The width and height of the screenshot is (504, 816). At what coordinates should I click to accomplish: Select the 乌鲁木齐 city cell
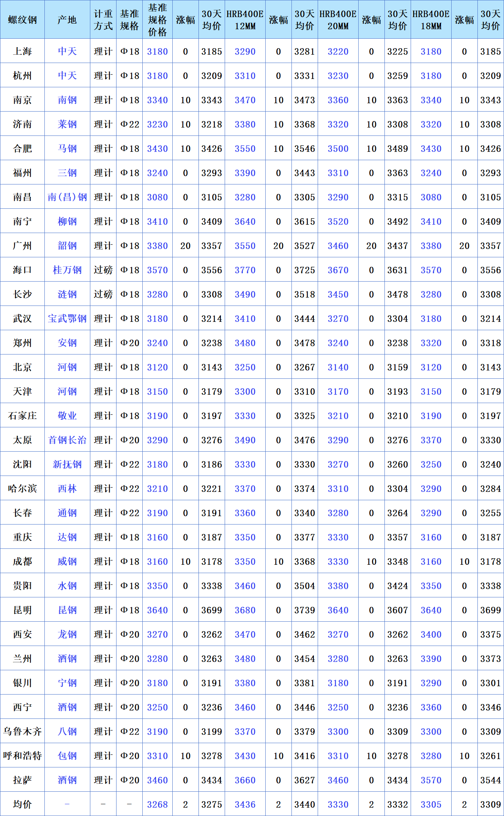coord(22,731)
